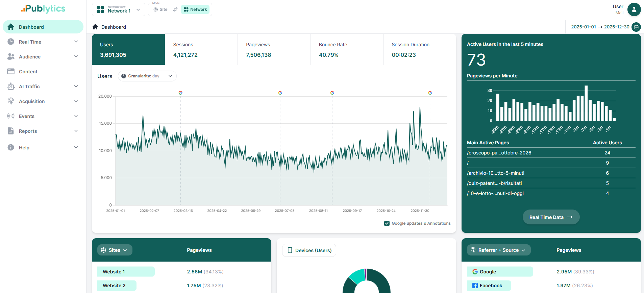Click the Events broadcast icon in sidebar
Screen dimensions: 644x293
click(11, 116)
